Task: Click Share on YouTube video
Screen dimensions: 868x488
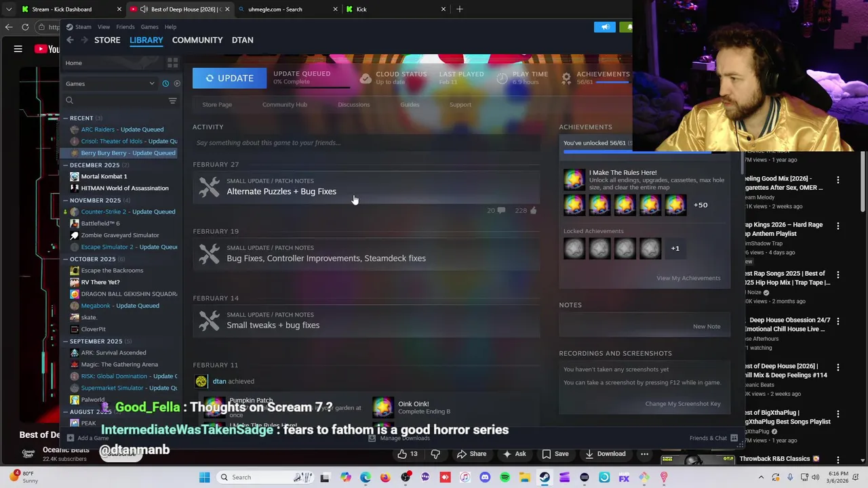Action: (x=471, y=454)
